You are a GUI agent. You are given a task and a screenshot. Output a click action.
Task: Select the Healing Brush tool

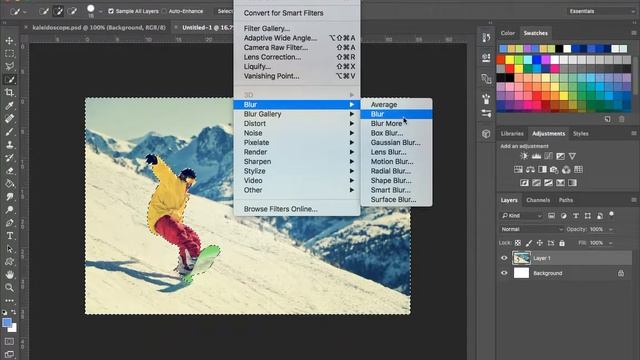[9, 119]
